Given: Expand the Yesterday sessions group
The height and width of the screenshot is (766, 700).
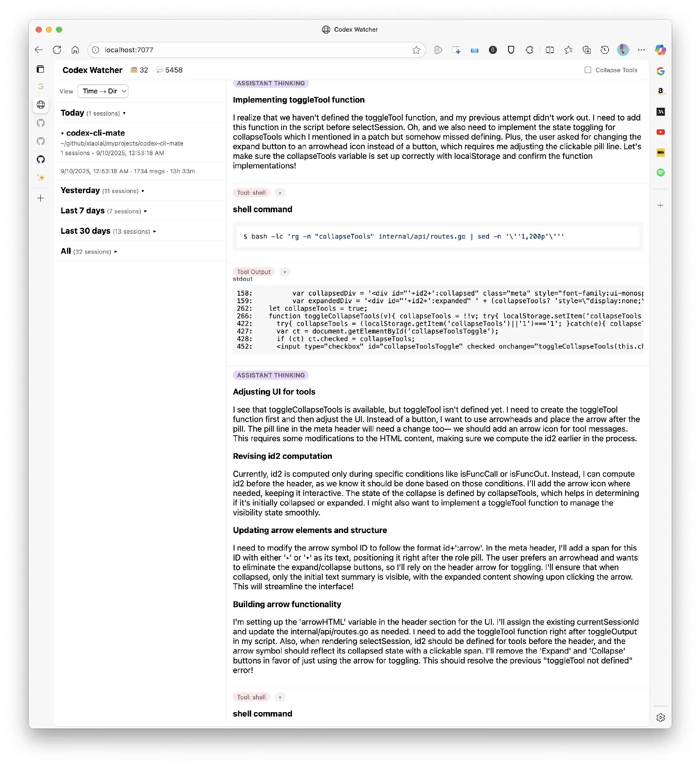Looking at the screenshot, I should (x=142, y=191).
